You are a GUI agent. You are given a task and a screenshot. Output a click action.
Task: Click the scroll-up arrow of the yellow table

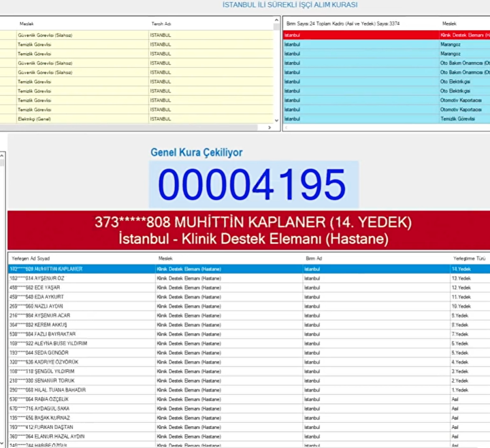pos(276,20)
